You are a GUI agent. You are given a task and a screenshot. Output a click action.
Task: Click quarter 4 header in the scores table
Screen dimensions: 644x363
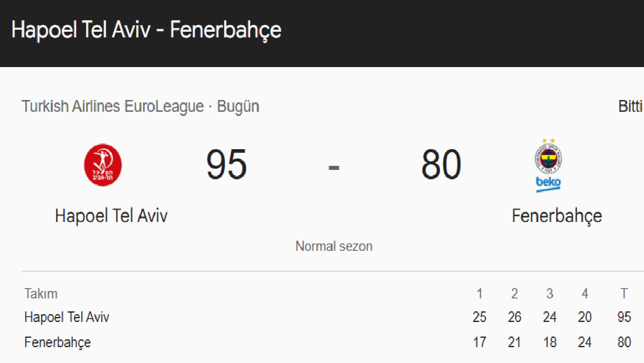(585, 293)
